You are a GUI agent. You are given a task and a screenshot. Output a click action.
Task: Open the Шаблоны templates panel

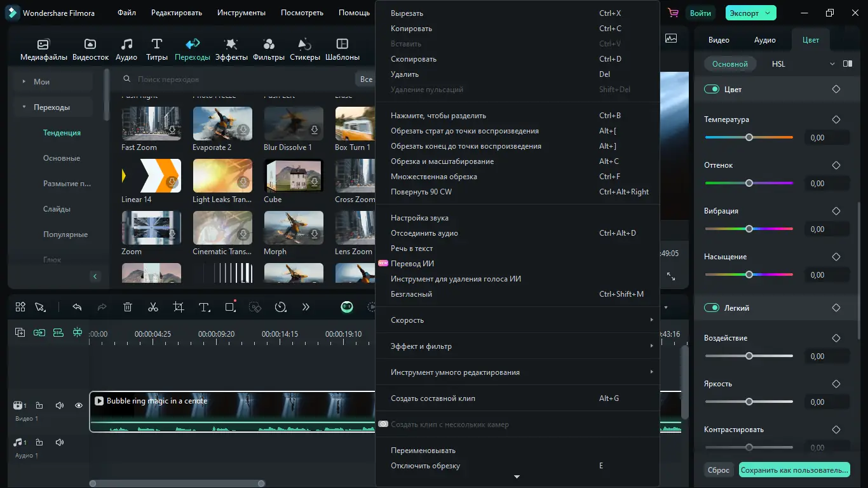click(342, 50)
